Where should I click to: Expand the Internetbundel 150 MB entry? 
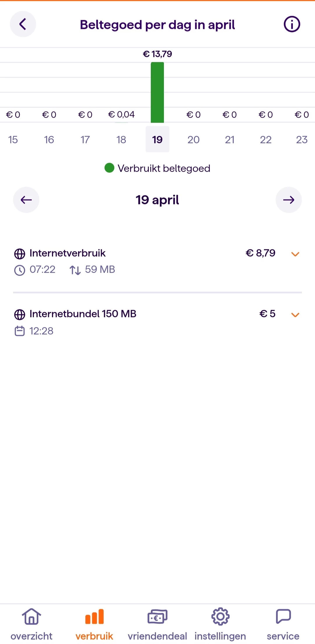tap(295, 315)
